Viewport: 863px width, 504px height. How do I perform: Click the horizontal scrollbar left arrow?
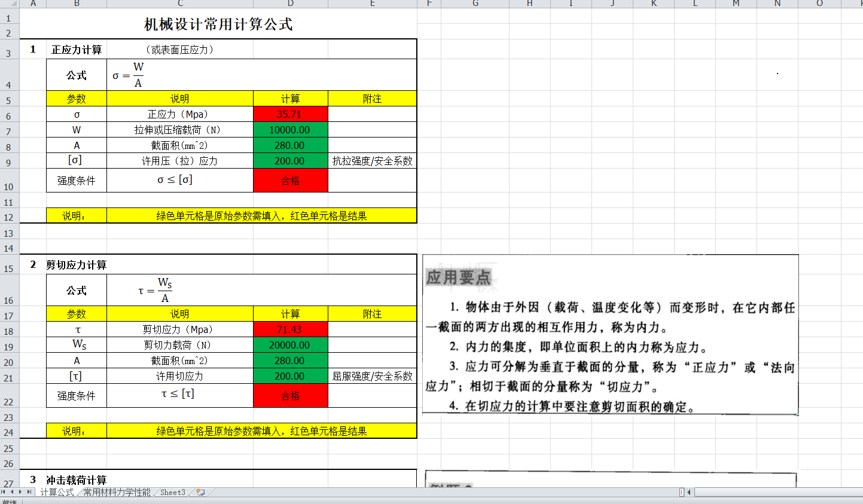tap(689, 493)
